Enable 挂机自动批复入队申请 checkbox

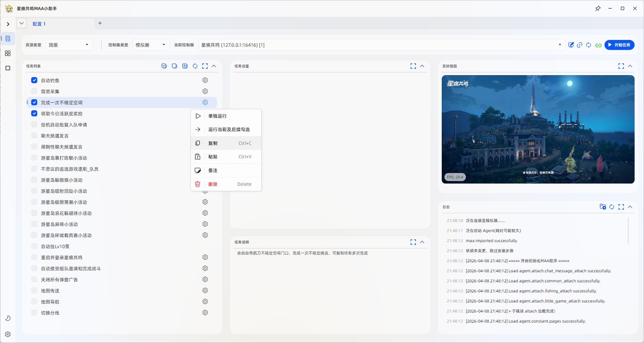tap(34, 124)
